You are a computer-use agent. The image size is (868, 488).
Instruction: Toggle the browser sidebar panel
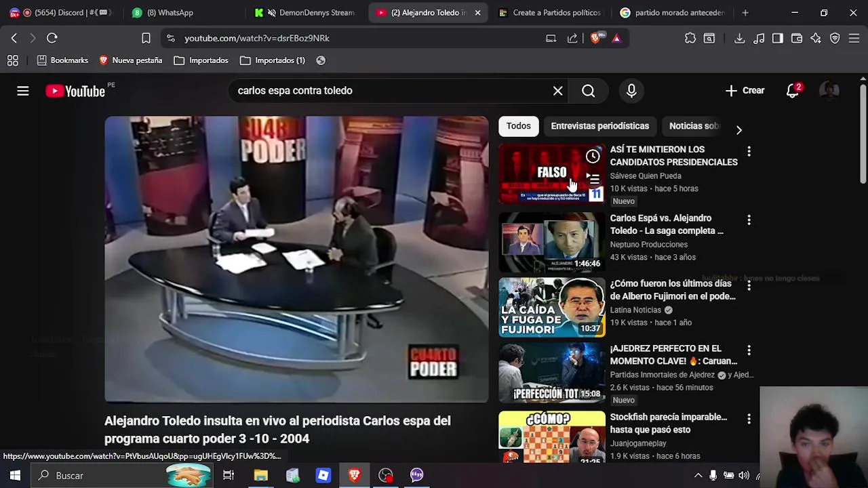pos(778,39)
